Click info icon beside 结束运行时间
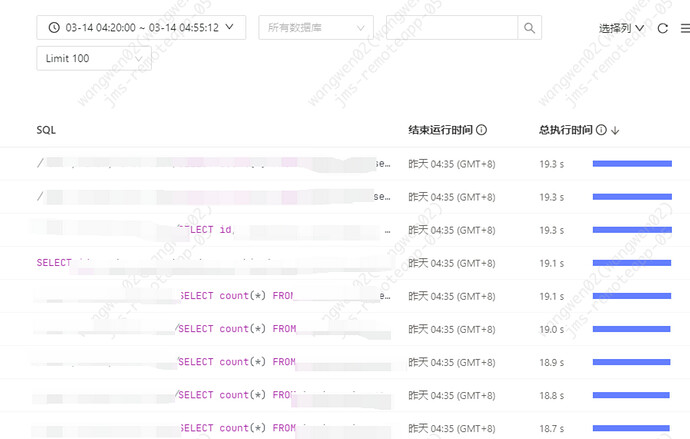The width and height of the screenshot is (690, 439). [x=482, y=130]
